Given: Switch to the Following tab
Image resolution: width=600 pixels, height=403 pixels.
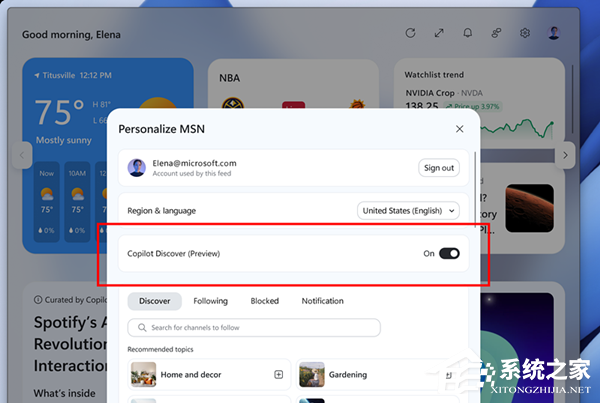Looking at the screenshot, I should point(210,301).
